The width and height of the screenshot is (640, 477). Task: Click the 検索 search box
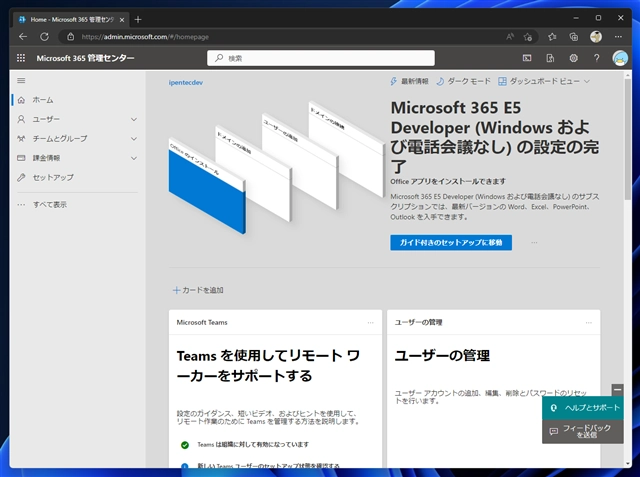[321, 58]
